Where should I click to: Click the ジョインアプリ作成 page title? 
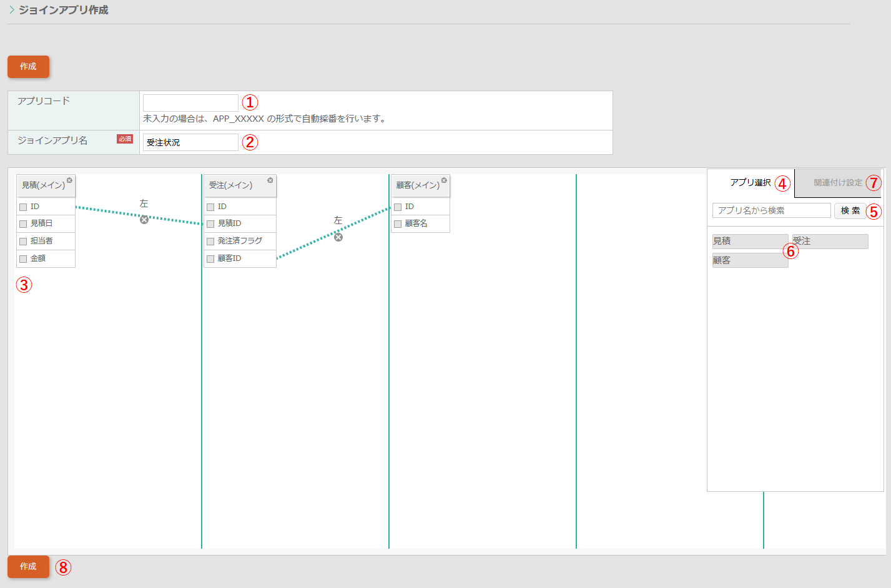tap(63, 10)
